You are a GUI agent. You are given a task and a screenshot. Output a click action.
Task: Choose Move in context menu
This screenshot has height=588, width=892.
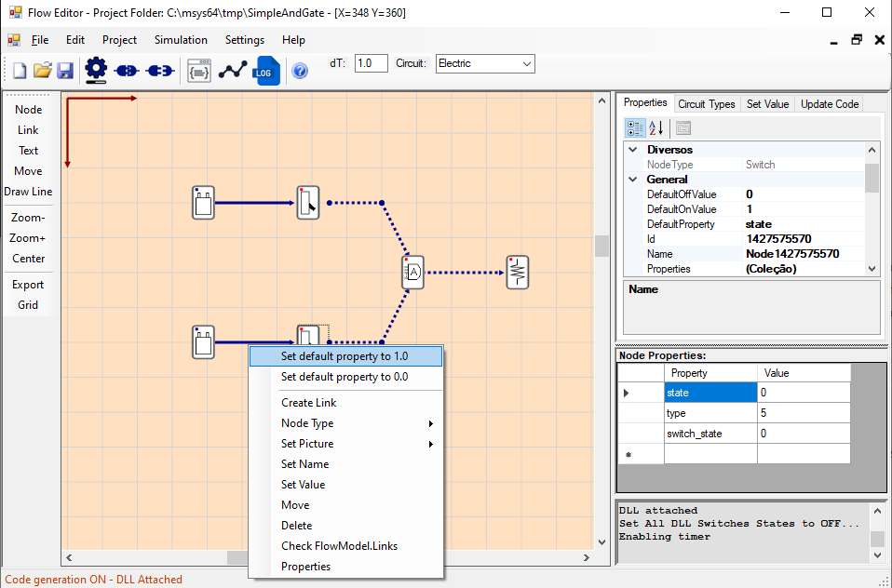tap(345, 505)
